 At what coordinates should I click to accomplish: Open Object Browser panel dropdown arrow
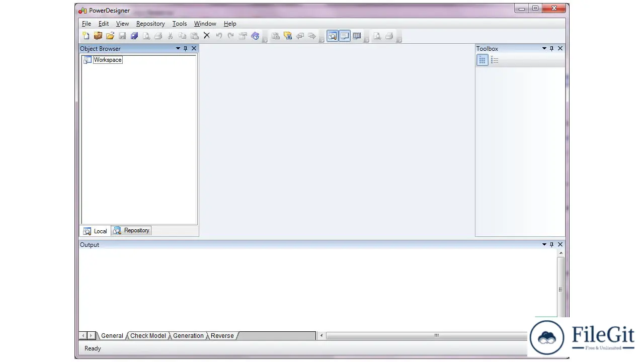178,48
